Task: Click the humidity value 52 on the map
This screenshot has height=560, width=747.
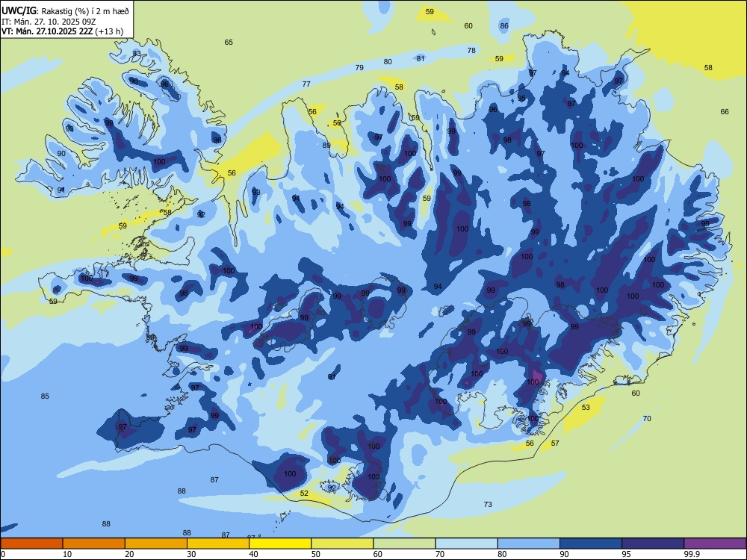Action: pos(304,494)
